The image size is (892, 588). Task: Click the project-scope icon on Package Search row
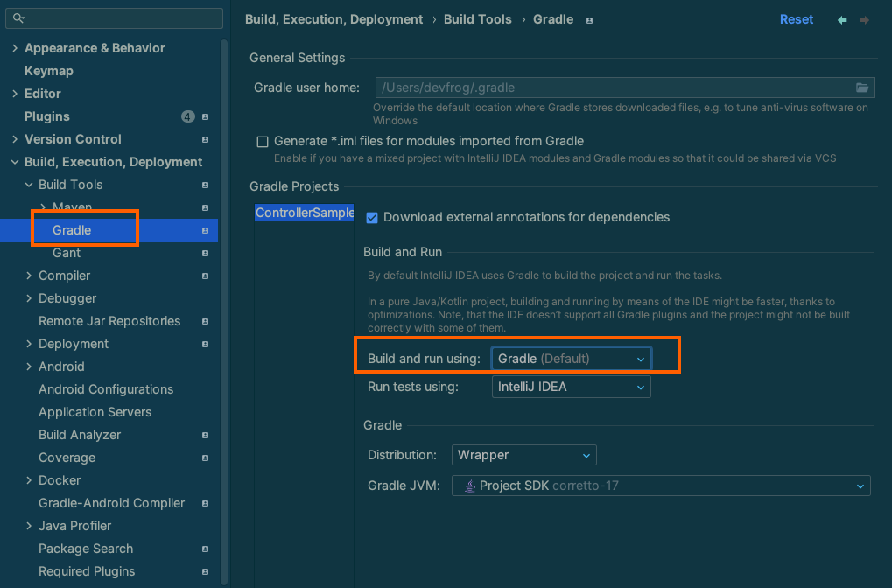coord(206,549)
